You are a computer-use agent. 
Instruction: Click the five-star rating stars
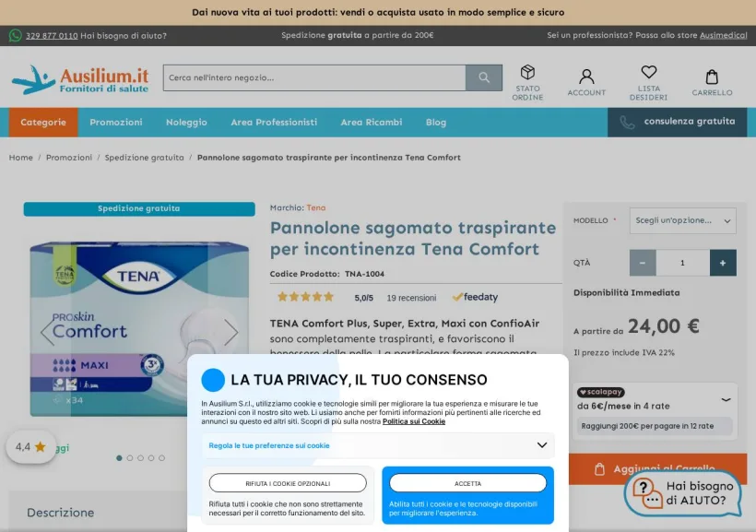pos(305,297)
